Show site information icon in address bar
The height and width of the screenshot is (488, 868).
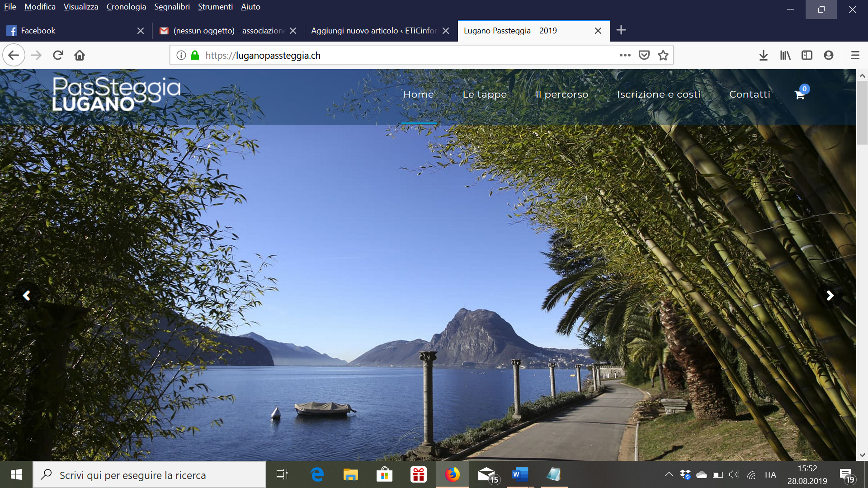coord(181,55)
